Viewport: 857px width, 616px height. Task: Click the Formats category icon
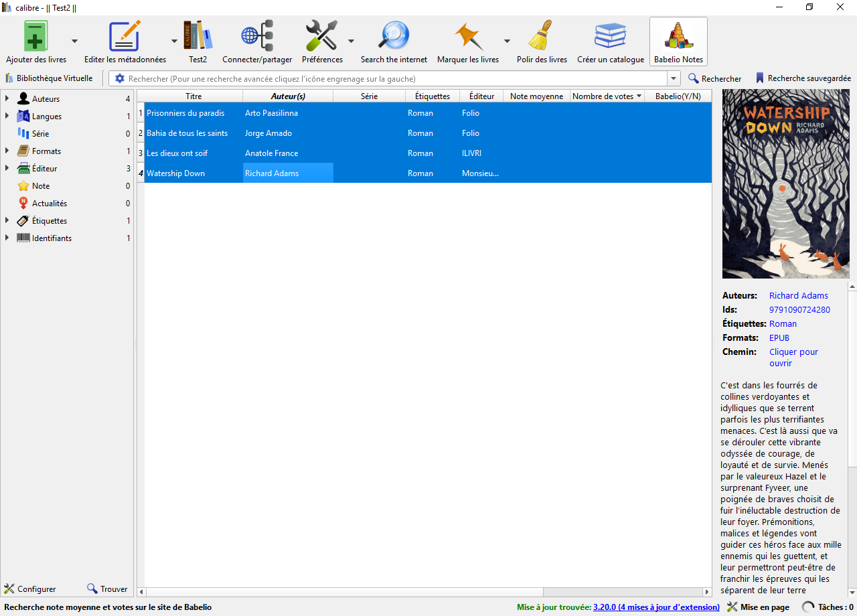point(23,151)
